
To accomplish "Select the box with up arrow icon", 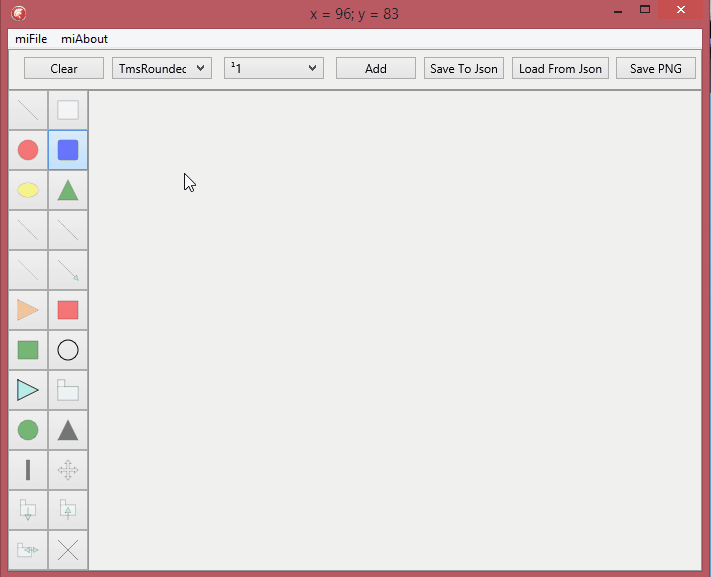I will click(68, 510).
